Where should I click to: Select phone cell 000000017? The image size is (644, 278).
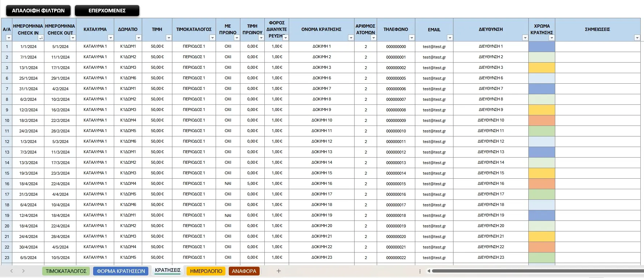(x=396, y=205)
